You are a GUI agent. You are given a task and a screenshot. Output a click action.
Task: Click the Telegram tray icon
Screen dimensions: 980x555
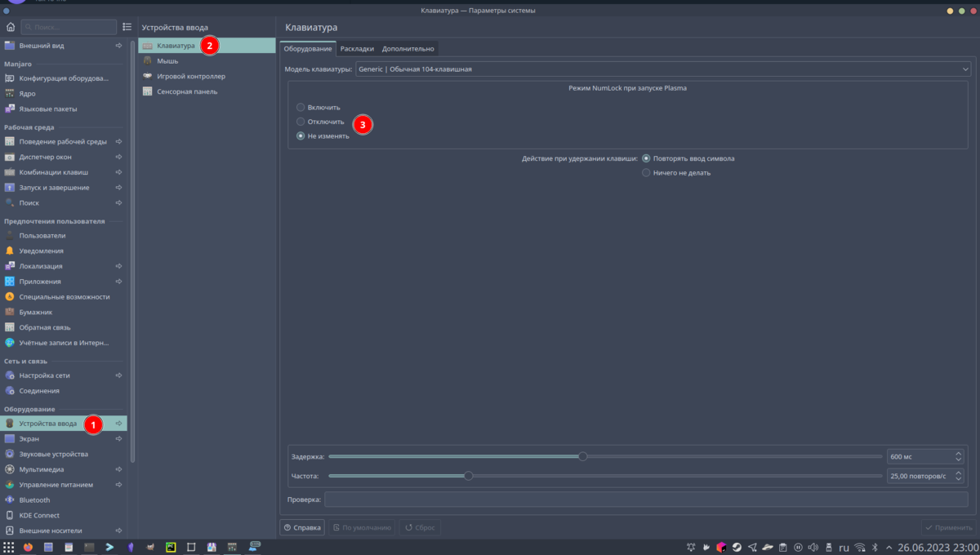pos(752,547)
